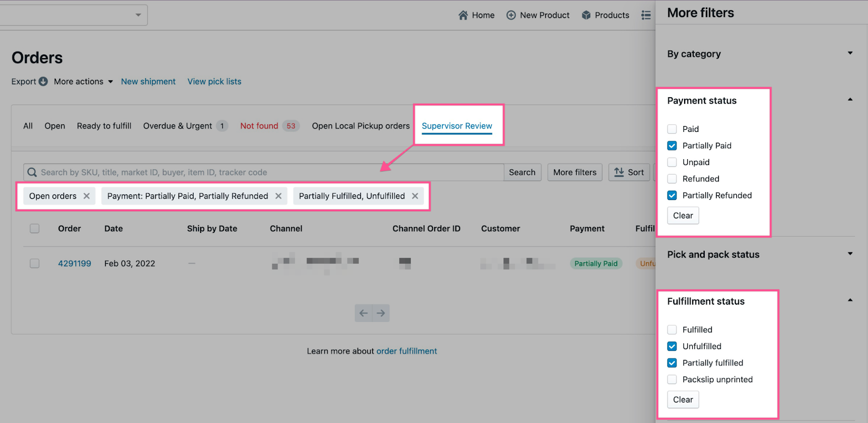Expand the By category filter section
This screenshot has height=423, width=868.
(x=850, y=53)
